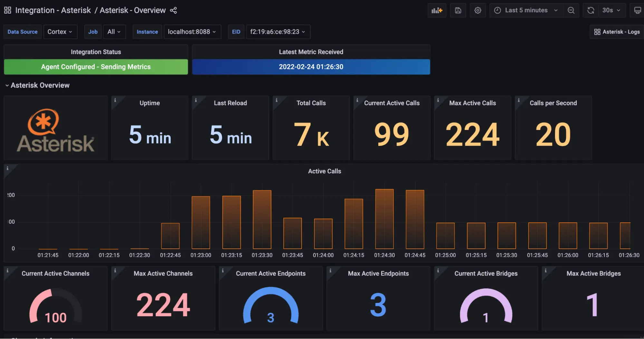
Task: Click the Asterisk - Overview title
Action: point(132,10)
